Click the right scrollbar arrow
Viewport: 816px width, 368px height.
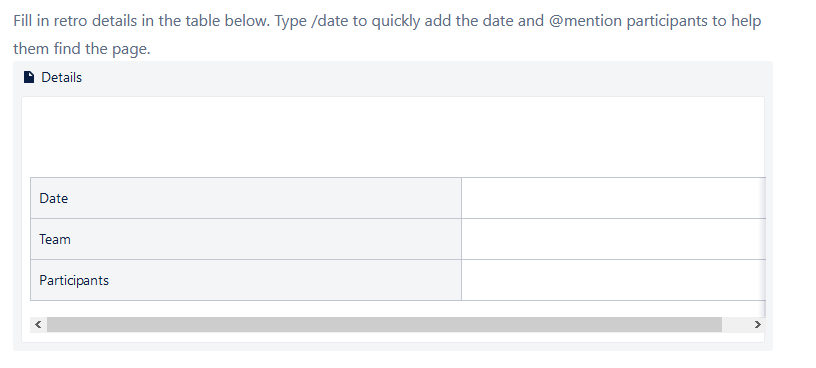click(x=757, y=324)
